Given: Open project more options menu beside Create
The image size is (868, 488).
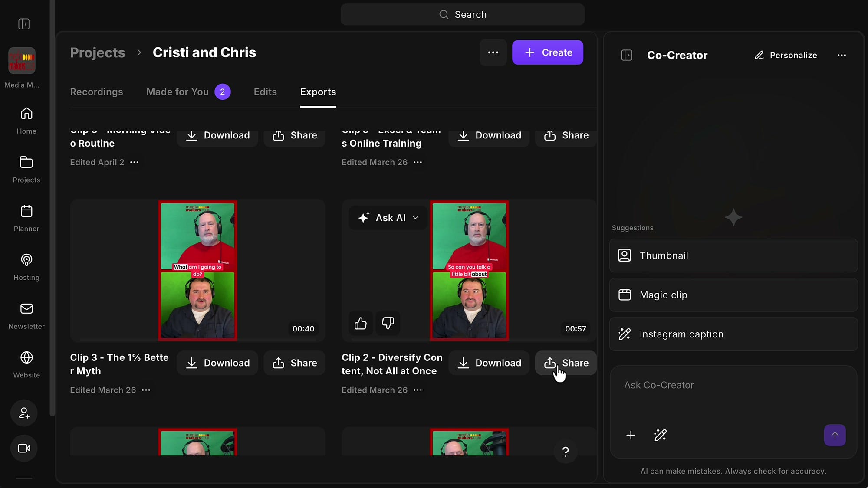Looking at the screenshot, I should click(493, 52).
